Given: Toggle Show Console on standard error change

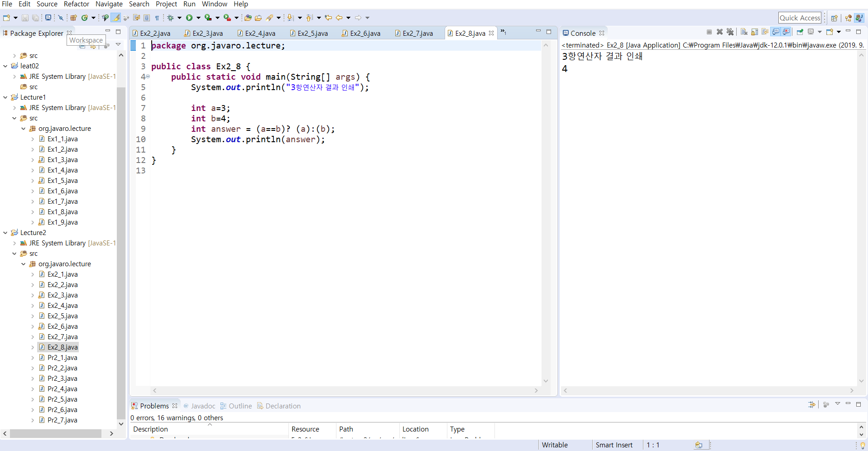Looking at the screenshot, I should click(786, 32).
